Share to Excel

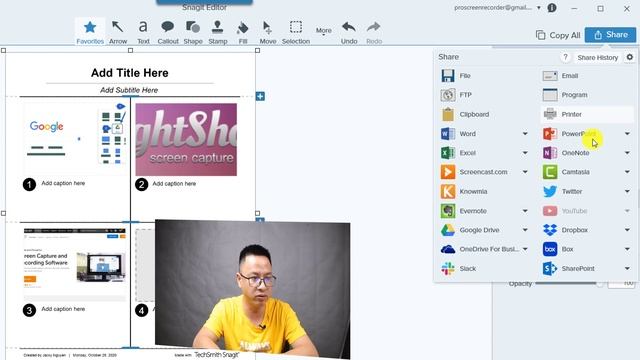[458, 153]
